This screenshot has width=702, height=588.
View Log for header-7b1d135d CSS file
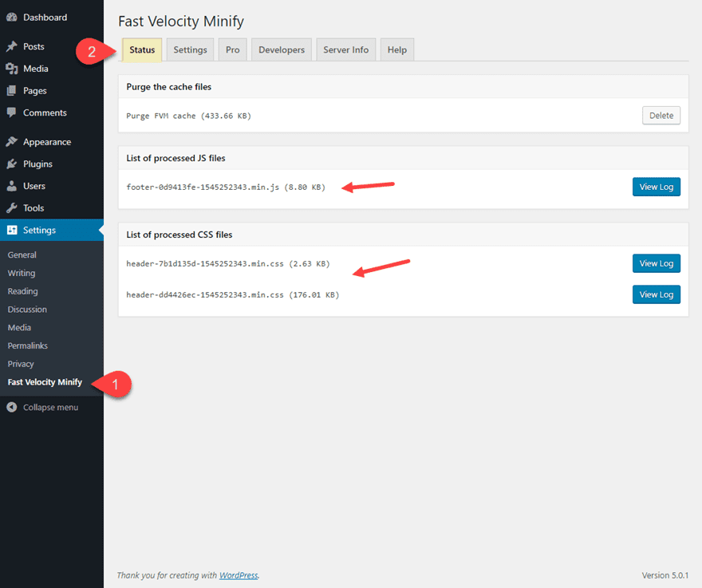pos(656,263)
